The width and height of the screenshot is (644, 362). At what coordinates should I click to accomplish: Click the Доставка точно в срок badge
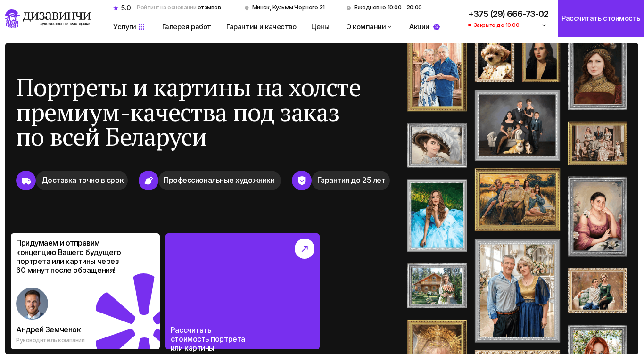coord(82,181)
